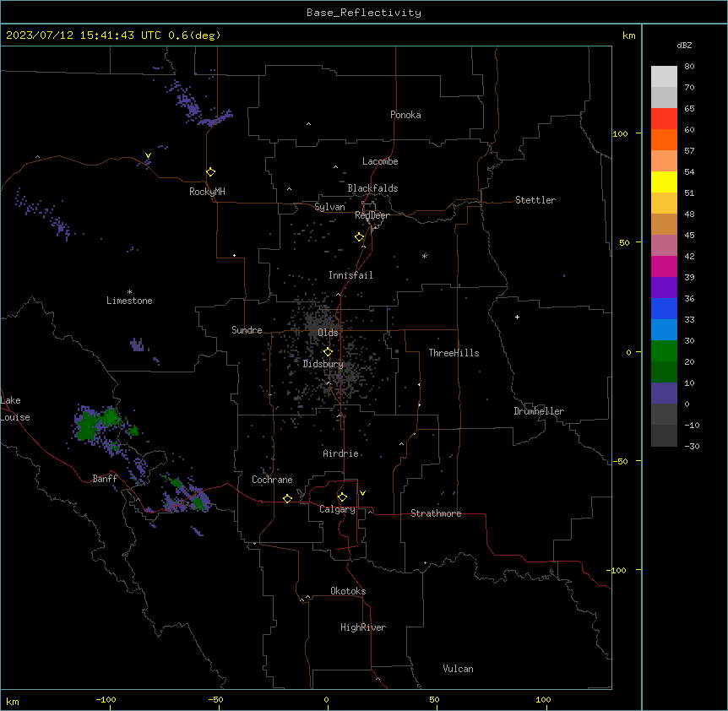The width and height of the screenshot is (728, 711).
Task: Click the bright green 30–20 dBZ swatch
Action: tap(664, 351)
